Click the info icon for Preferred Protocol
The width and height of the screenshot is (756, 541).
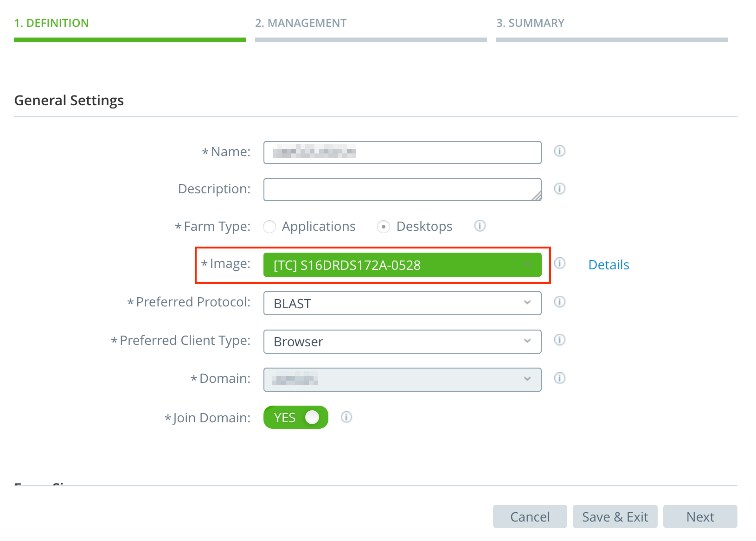pos(559,302)
